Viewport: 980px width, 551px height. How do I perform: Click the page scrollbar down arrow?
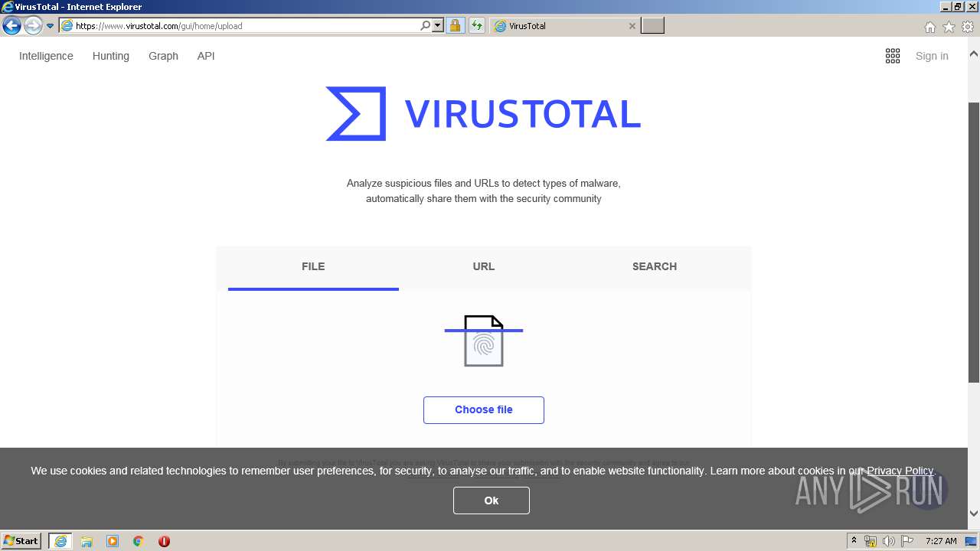click(974, 514)
